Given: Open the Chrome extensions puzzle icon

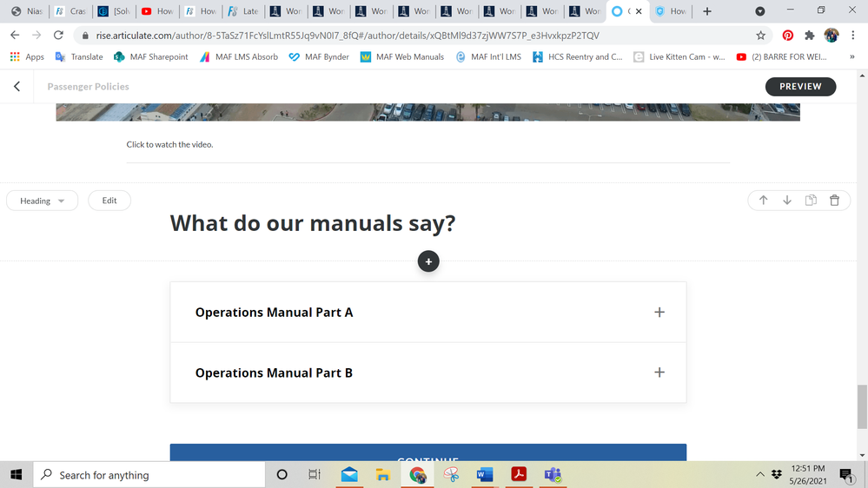Looking at the screenshot, I should (809, 36).
